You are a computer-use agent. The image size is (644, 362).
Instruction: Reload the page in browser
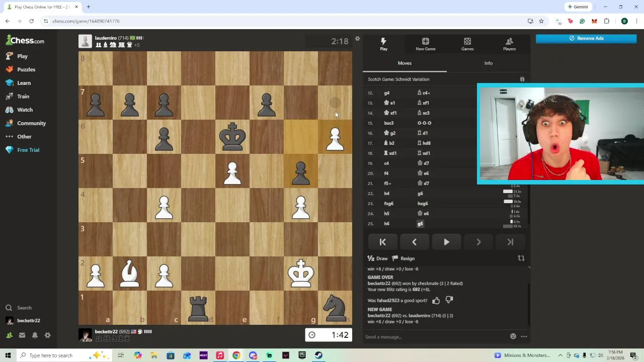point(31,21)
